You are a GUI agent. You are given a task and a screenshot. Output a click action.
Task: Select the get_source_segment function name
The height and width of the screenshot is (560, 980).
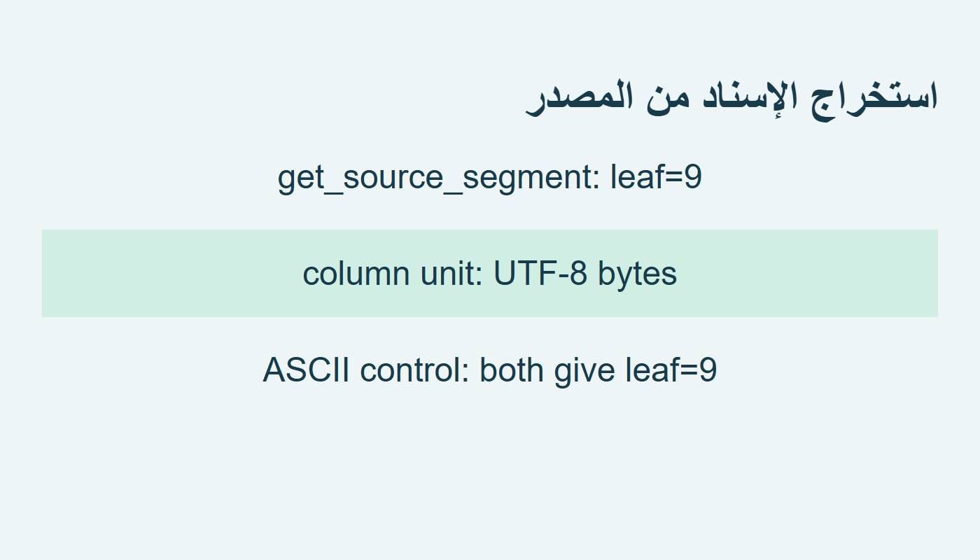click(x=435, y=178)
